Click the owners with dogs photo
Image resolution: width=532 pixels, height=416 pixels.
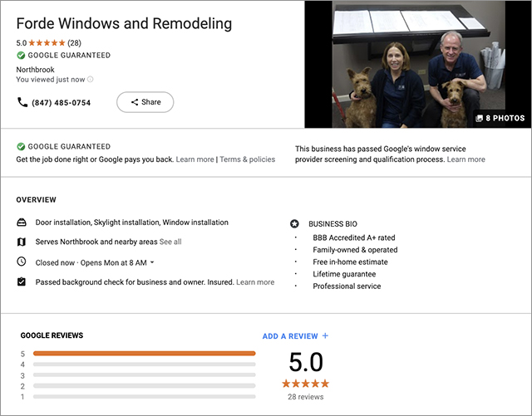418,65
